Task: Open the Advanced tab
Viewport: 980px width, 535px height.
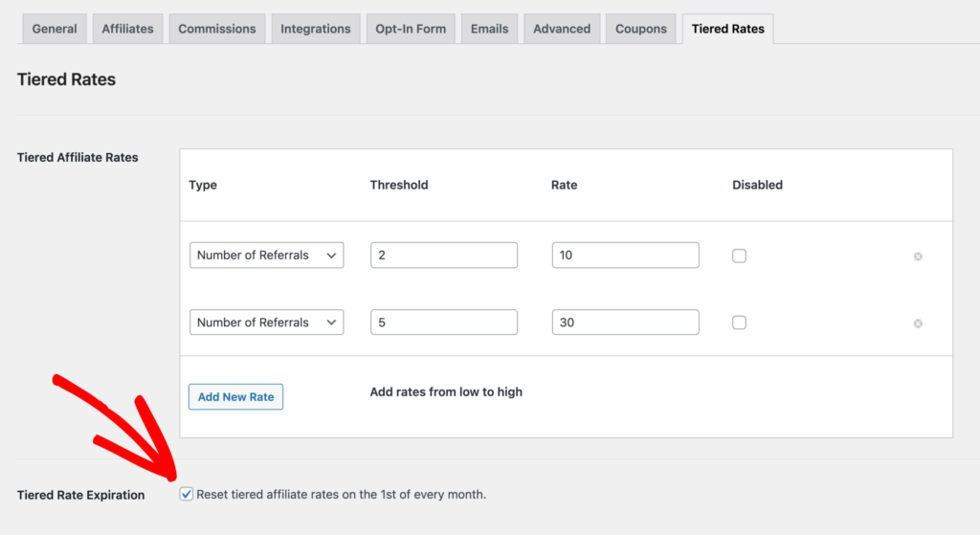Action: [561, 29]
